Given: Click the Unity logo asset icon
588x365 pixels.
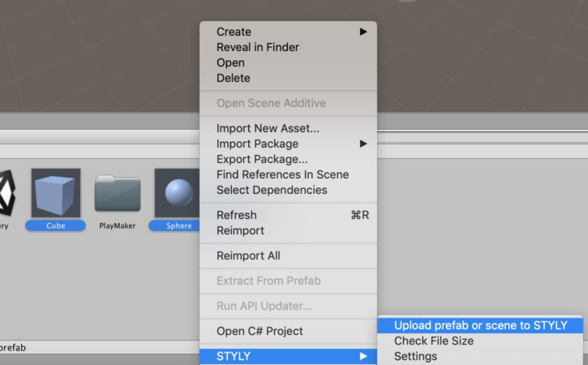Looking at the screenshot, I should (7, 193).
